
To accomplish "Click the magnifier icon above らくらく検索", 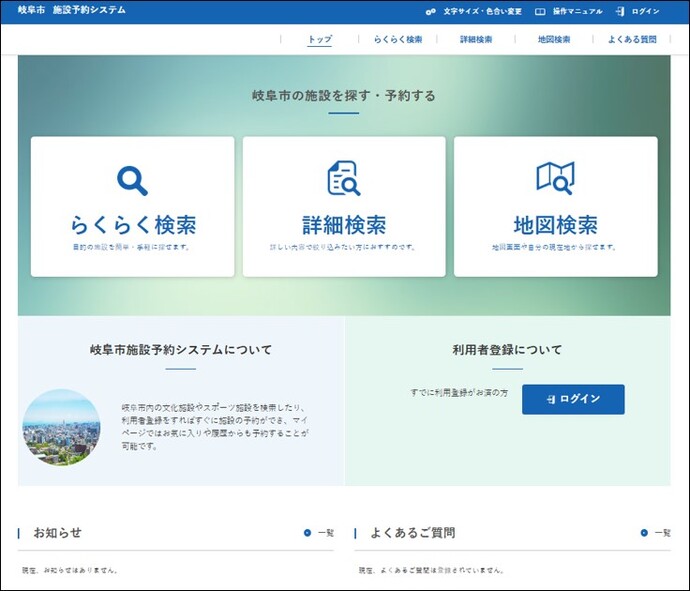I will (132, 180).
